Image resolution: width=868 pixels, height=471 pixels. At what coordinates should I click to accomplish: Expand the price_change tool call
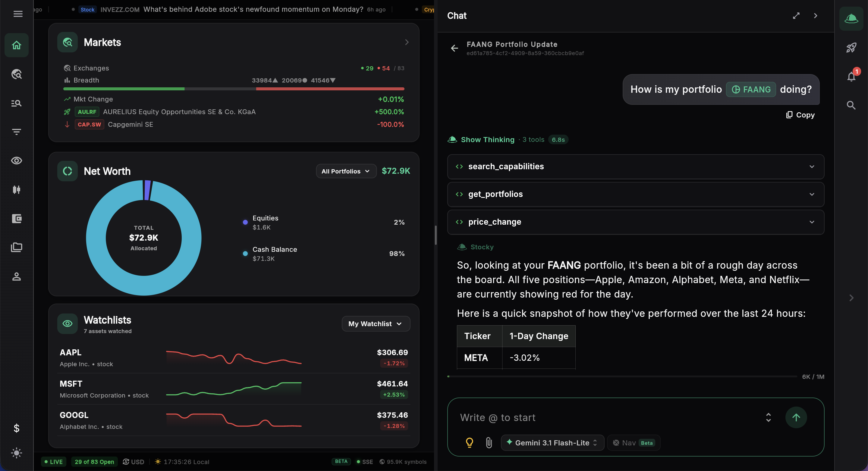pyautogui.click(x=636, y=222)
